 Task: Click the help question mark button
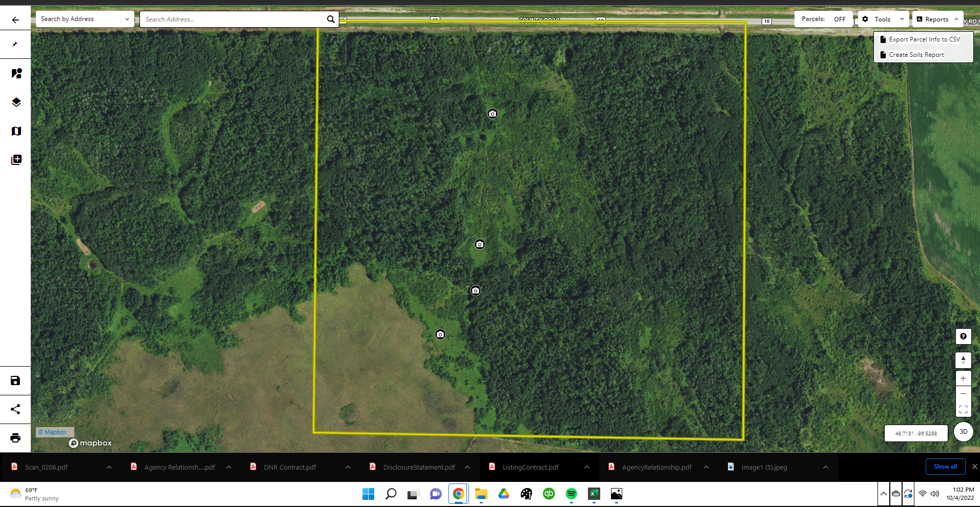click(963, 336)
